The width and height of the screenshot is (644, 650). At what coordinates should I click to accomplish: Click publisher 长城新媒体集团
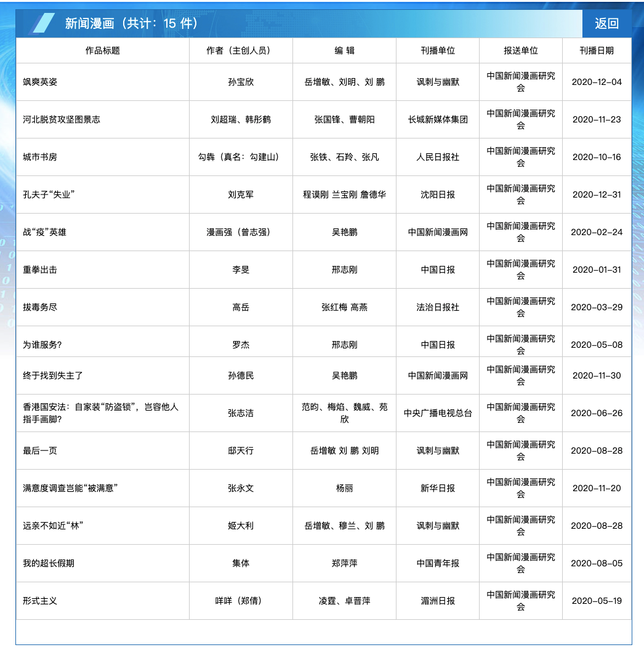438,119
